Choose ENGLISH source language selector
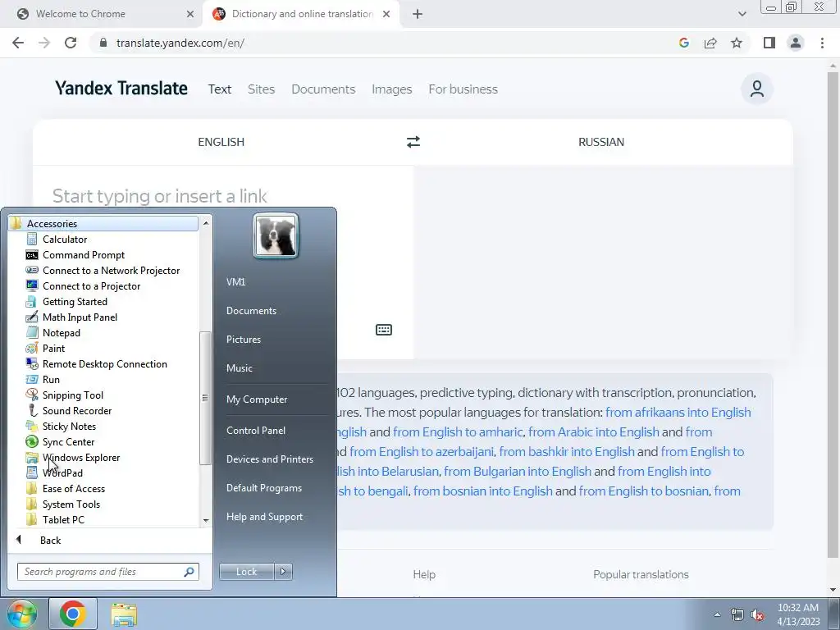Image resolution: width=840 pixels, height=630 pixels. point(221,142)
